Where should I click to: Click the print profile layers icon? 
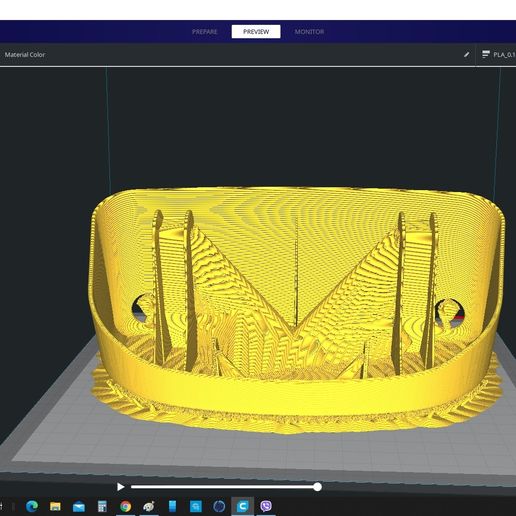point(486,54)
